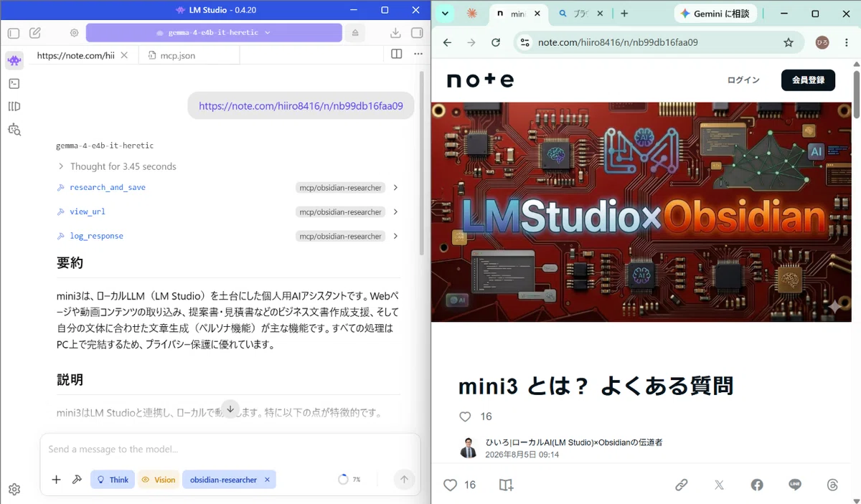Expand the log_response tool call chevron
861x504 pixels.
click(x=395, y=237)
